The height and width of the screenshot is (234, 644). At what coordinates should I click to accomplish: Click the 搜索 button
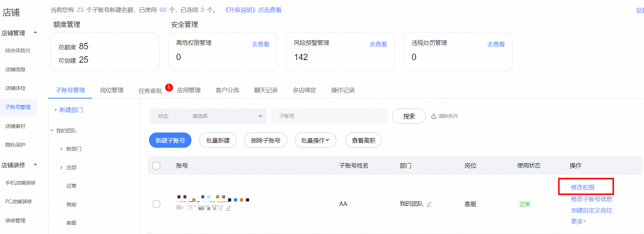click(409, 116)
